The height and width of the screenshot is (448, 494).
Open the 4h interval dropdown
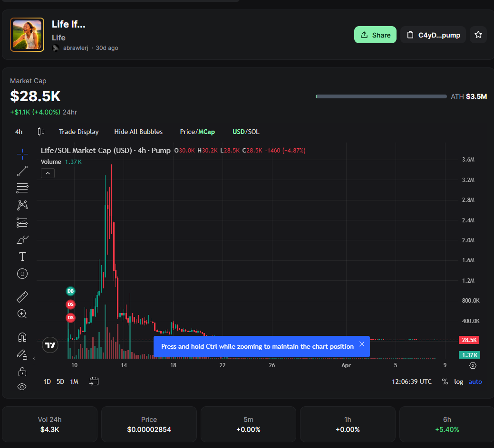coord(19,132)
